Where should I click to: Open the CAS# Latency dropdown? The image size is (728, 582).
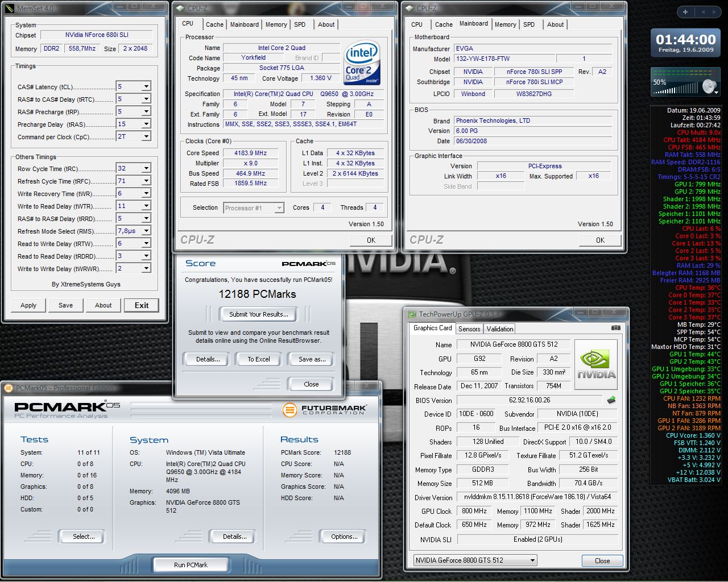coord(146,86)
